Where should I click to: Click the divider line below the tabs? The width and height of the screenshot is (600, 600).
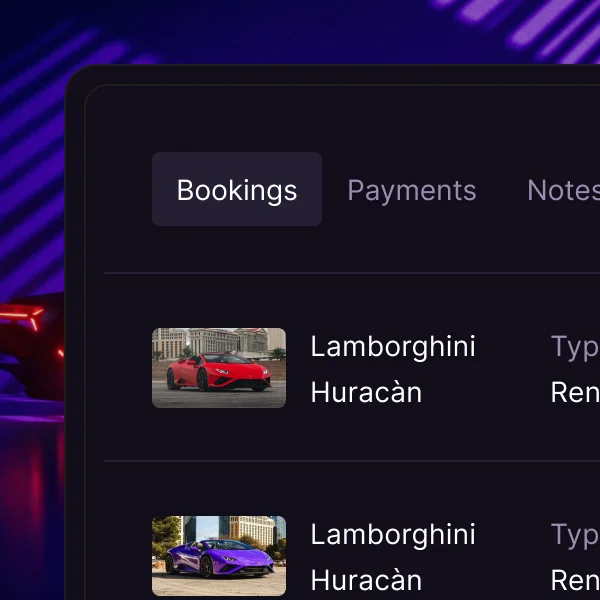coord(352,273)
